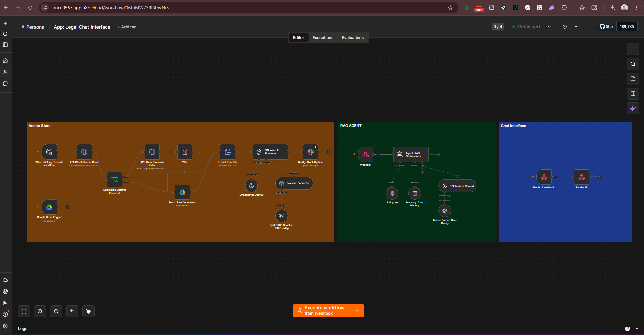644x335 pixels.
Task: Select the API: Check Vector Count node
Action: [x=84, y=152]
